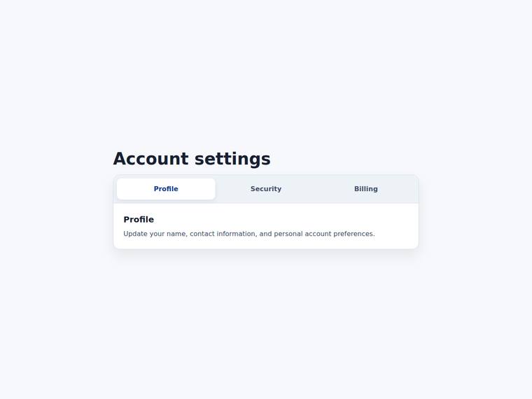
Task: Click the word 'Account' in the title
Action: coord(151,159)
